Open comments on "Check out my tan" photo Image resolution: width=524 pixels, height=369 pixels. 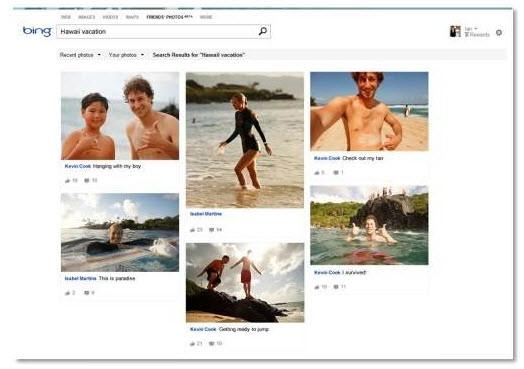coord(336,172)
